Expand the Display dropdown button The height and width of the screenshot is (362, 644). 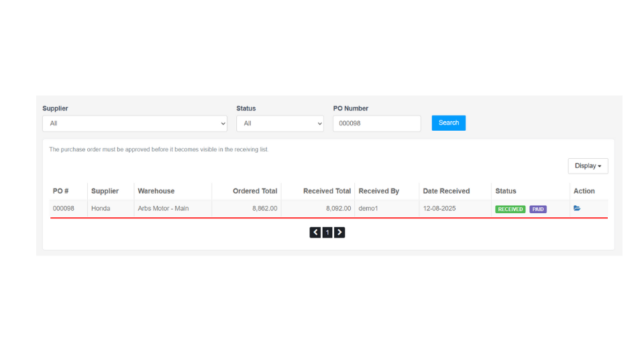(x=588, y=166)
